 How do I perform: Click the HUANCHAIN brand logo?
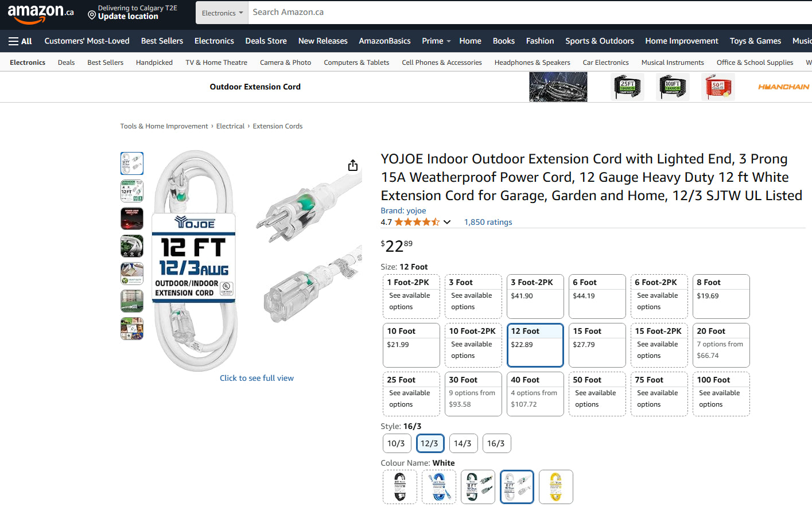(783, 87)
